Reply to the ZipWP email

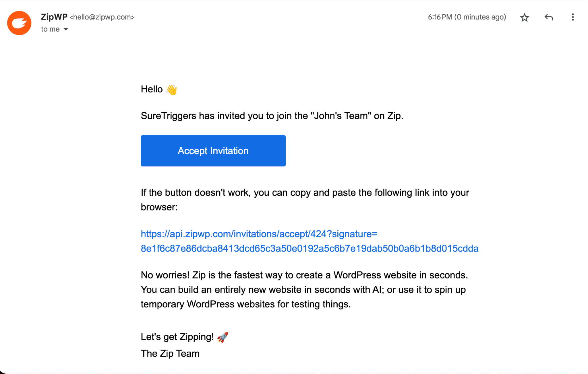pyautogui.click(x=548, y=17)
